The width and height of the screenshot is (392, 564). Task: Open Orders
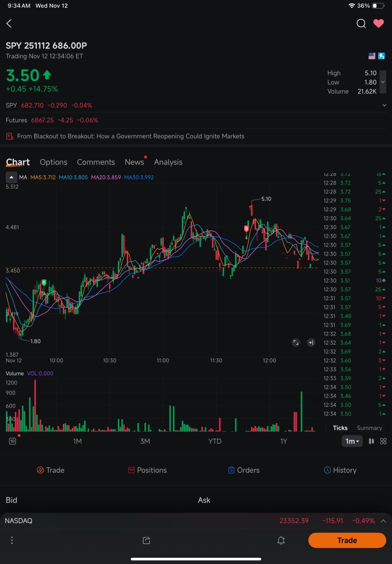(244, 470)
